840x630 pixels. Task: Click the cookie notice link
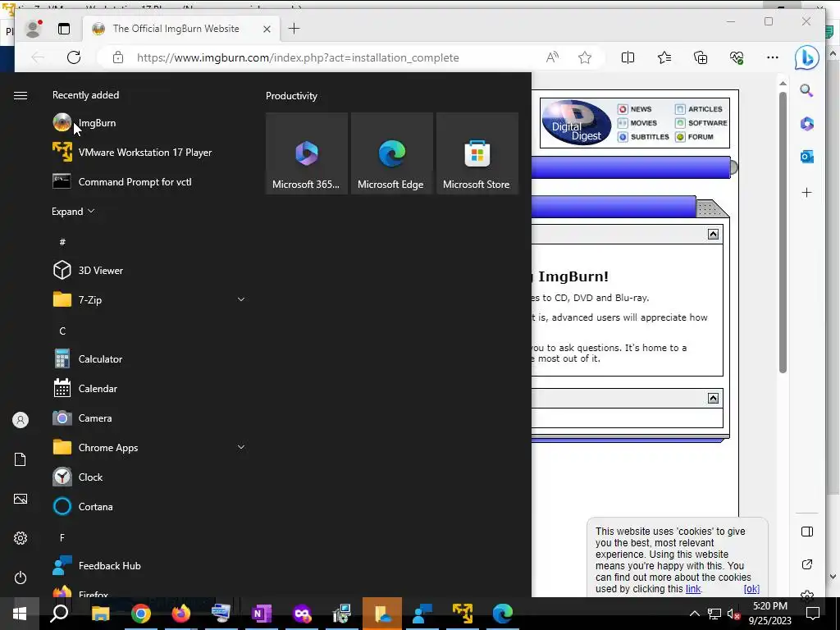[693, 589]
